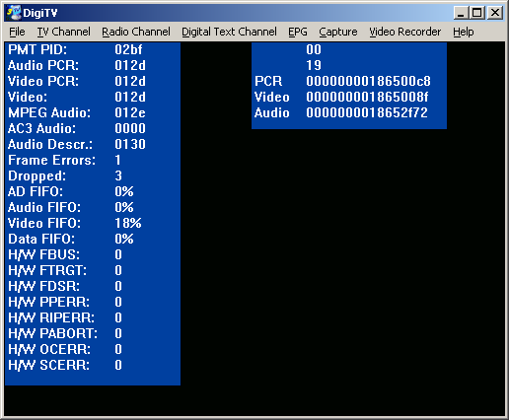Click the H/W OCERR label
The height and width of the screenshot is (420, 509).
click(x=49, y=349)
